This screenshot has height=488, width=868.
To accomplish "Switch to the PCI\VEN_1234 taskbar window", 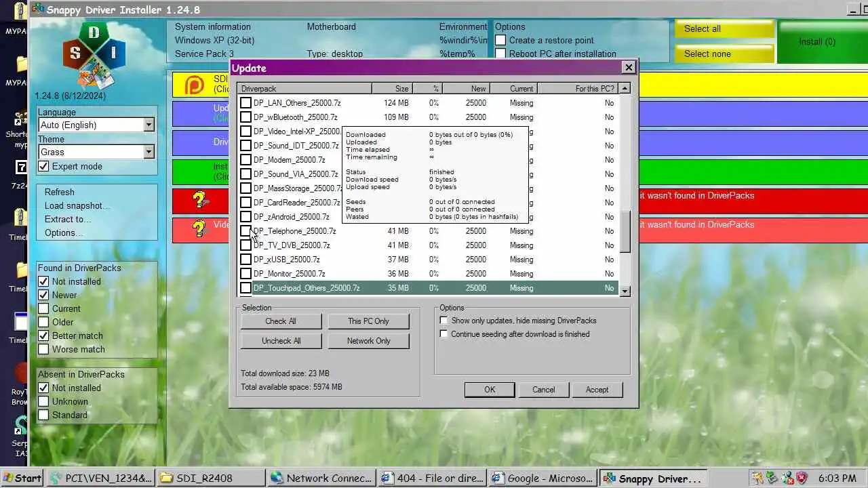I will click(100, 478).
